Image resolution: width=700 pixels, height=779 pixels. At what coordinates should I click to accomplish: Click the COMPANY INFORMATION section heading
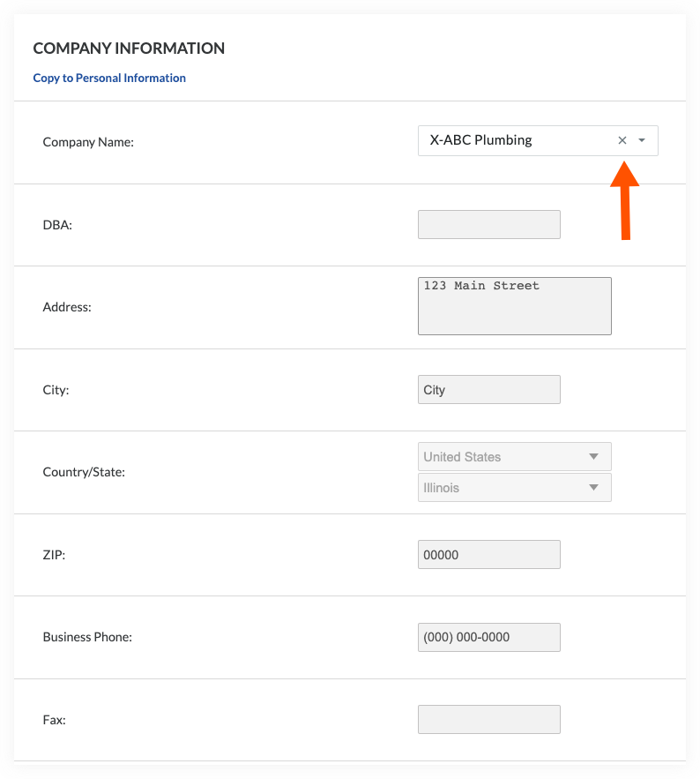(x=129, y=49)
